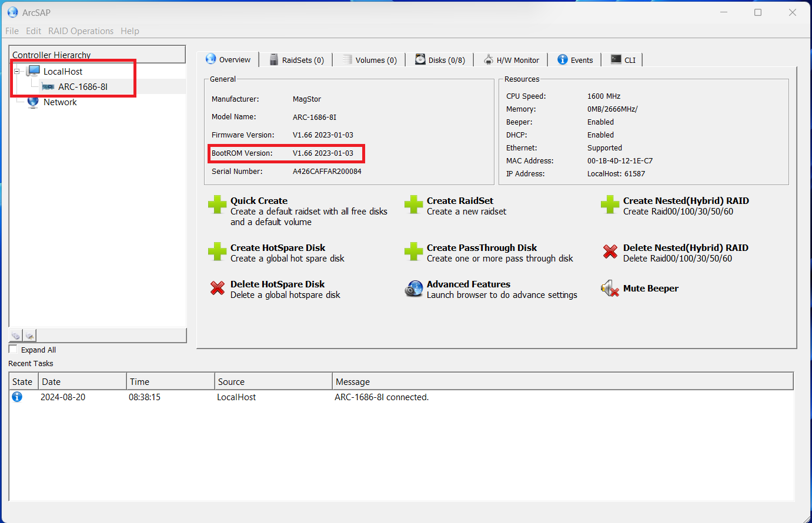Open the Edit menu
This screenshot has width=812, height=523.
pyautogui.click(x=34, y=31)
